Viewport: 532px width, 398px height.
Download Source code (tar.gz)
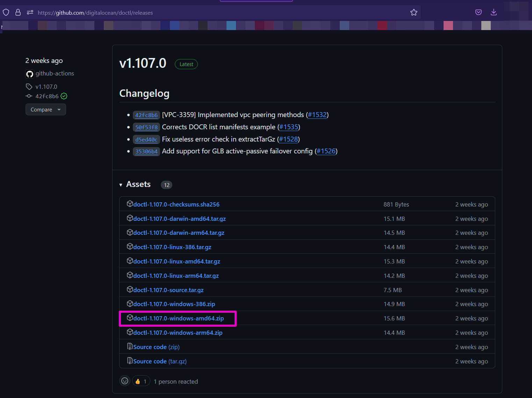tap(160, 361)
